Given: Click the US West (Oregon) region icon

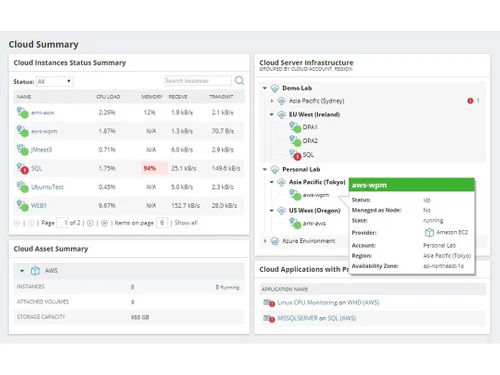Looking at the screenshot, I should (x=281, y=211).
